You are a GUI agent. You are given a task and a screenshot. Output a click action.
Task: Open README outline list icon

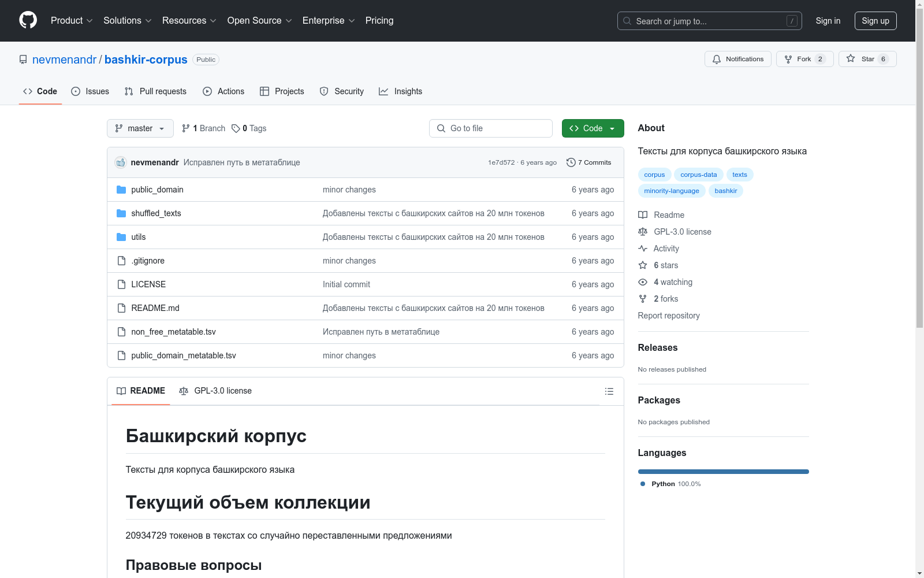pyautogui.click(x=609, y=391)
